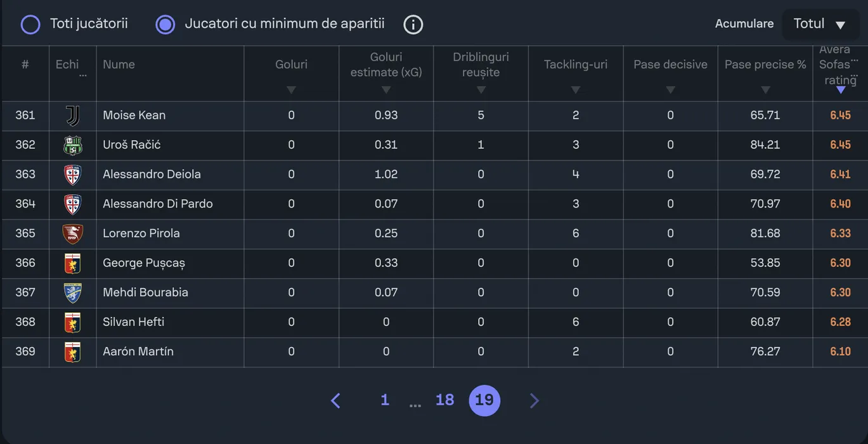Go to page 18 of results
The height and width of the screenshot is (444, 868).
coord(444,400)
